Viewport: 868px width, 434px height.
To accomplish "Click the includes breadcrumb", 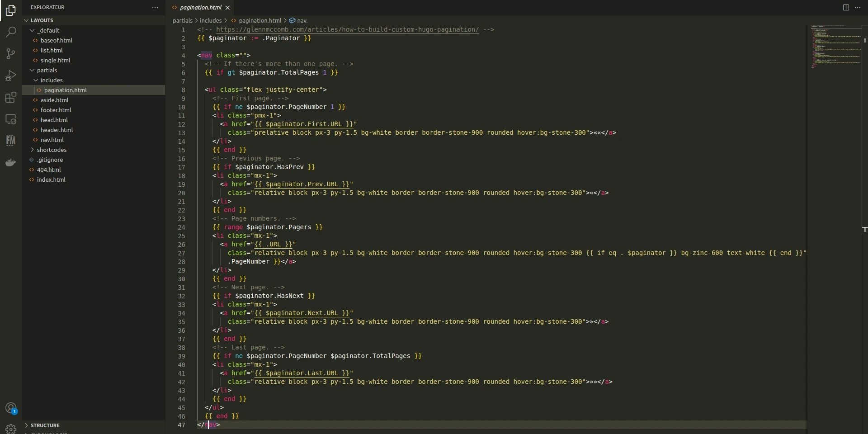I will (211, 21).
